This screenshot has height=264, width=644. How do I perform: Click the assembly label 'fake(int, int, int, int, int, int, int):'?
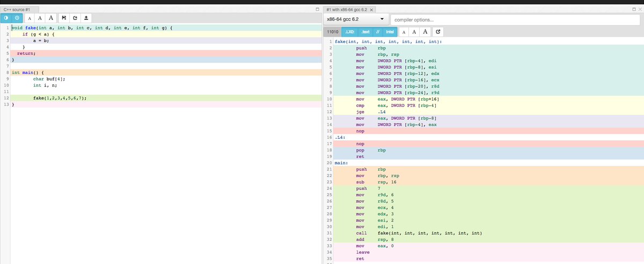click(388, 41)
